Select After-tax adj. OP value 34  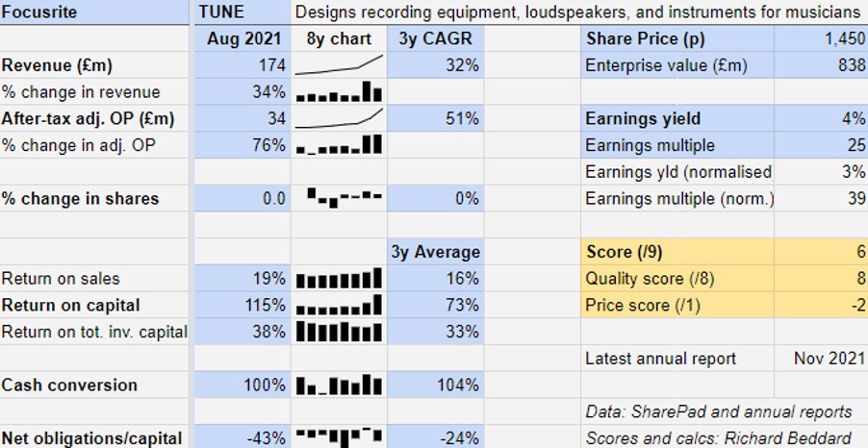(242, 118)
